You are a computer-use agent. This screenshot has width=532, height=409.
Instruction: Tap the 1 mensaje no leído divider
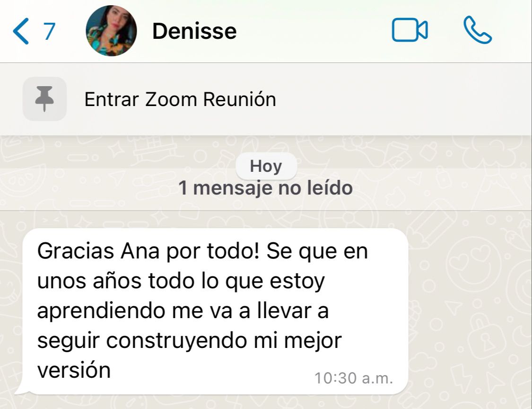(x=266, y=188)
